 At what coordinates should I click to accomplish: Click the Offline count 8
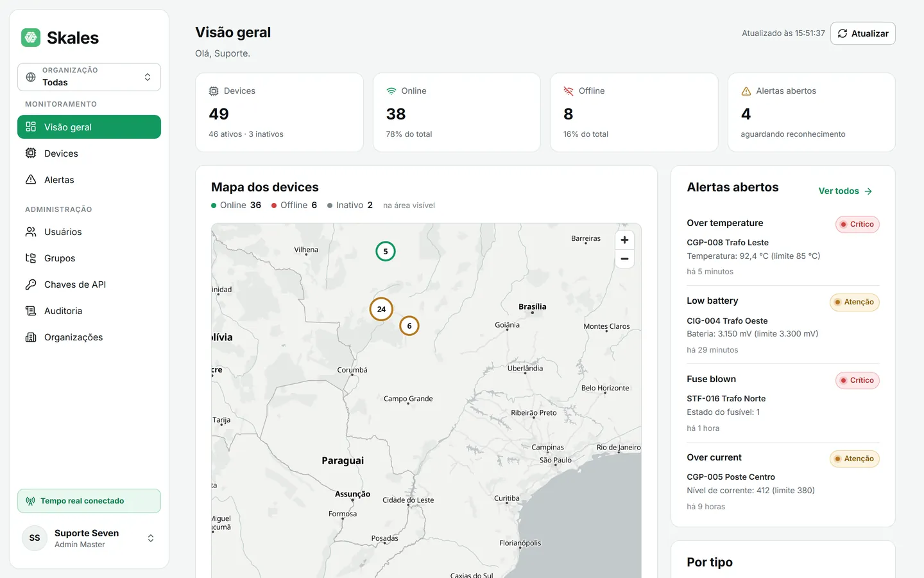569,114
